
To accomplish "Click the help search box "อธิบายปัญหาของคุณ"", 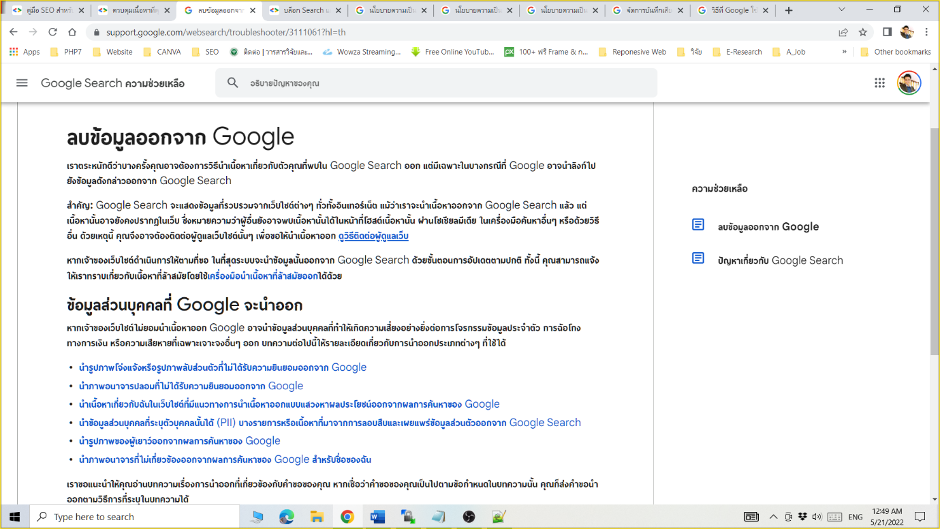I will coord(440,83).
